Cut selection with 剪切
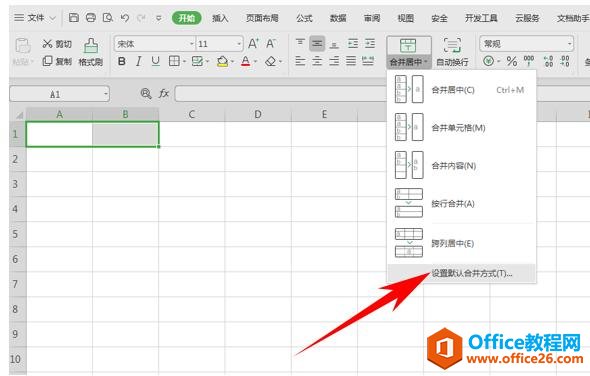590x376 pixels. tap(57, 44)
